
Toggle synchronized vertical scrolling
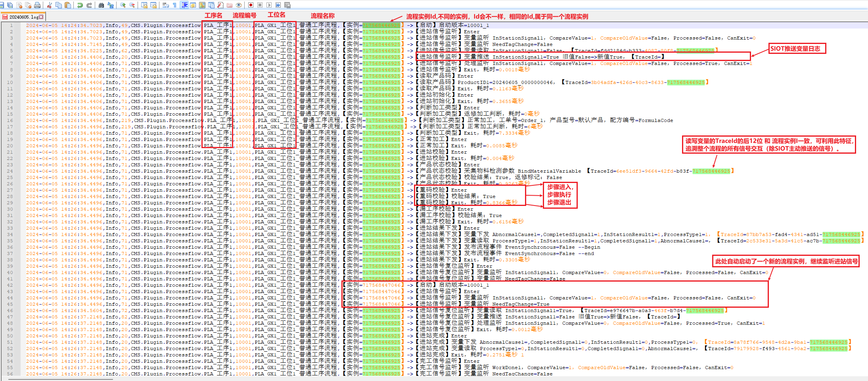pos(144,5)
